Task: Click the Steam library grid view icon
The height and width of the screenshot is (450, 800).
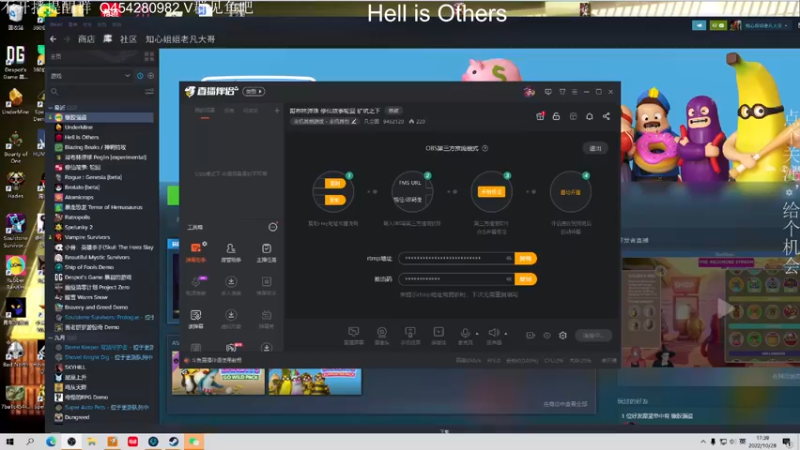Action: point(149,56)
